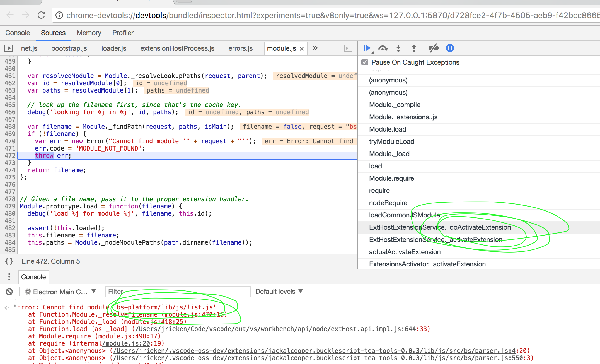Open the bootstrap.js file tab

coord(69,48)
